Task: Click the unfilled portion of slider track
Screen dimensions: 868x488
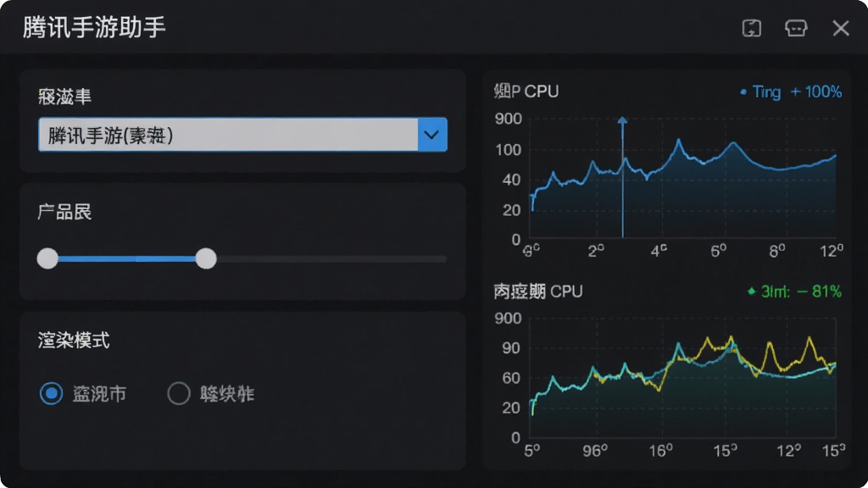Action: (x=331, y=258)
